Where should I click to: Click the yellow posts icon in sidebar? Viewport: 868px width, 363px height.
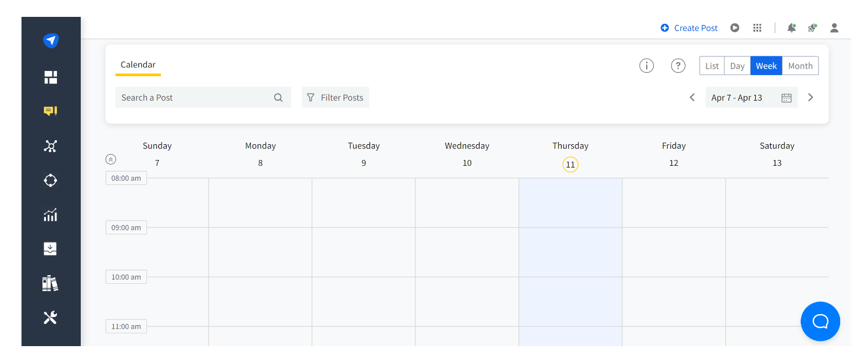tap(51, 111)
